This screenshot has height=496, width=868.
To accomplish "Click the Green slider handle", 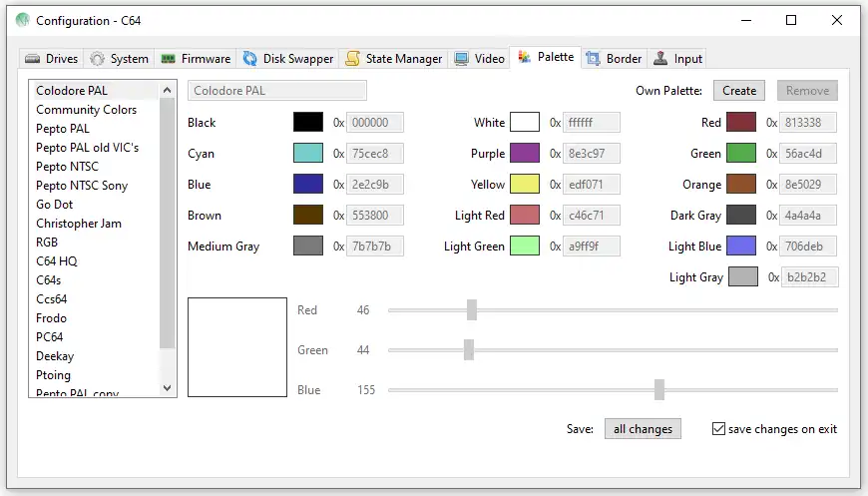I will pyautogui.click(x=469, y=350).
